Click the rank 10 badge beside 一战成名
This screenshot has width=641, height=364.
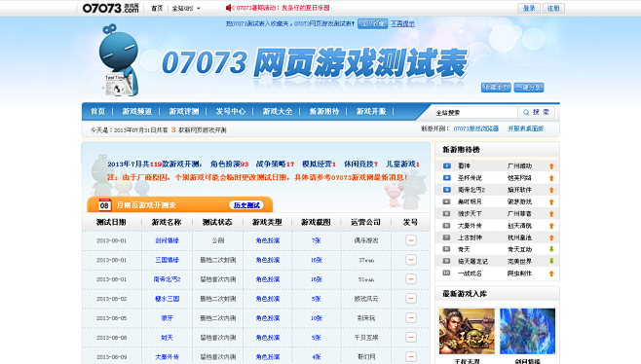click(x=447, y=273)
